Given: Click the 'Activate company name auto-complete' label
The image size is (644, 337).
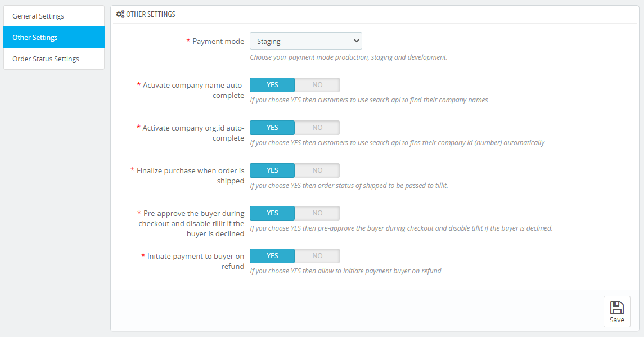Looking at the screenshot, I should click(193, 90).
